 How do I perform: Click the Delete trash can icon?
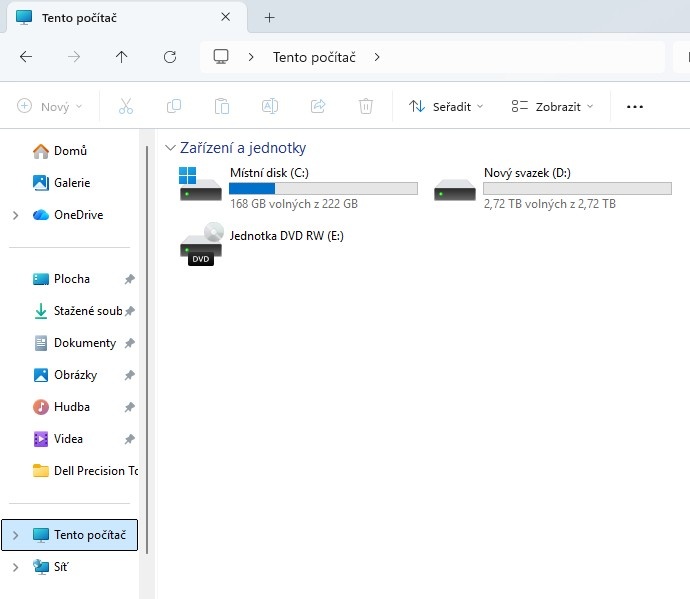[x=366, y=106]
